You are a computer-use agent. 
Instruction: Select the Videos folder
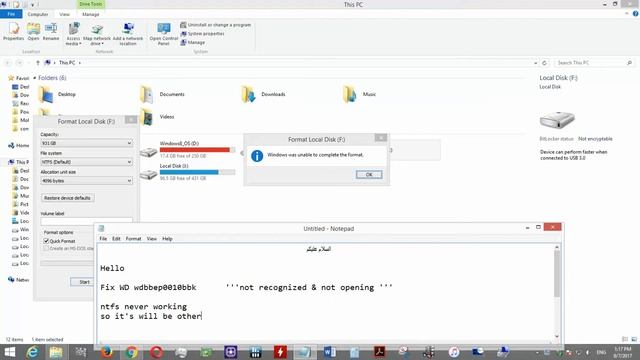[158, 117]
